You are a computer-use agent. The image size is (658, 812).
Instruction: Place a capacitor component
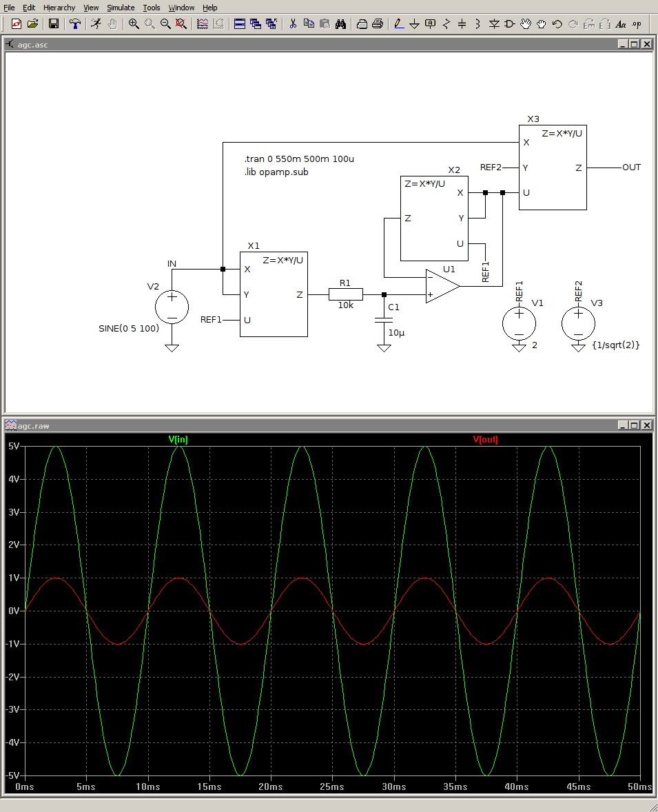tap(462, 24)
